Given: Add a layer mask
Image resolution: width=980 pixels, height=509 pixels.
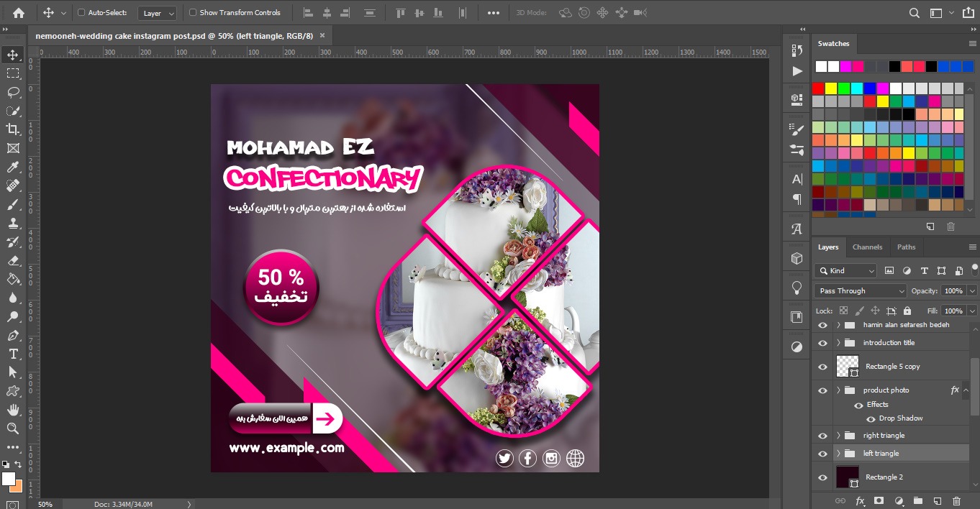Looking at the screenshot, I should point(879,500).
